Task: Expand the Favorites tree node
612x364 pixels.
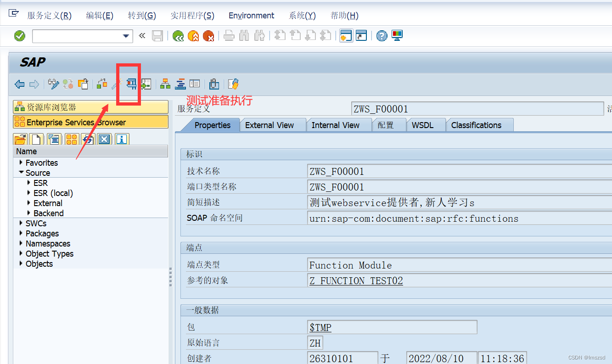Action: [x=21, y=162]
